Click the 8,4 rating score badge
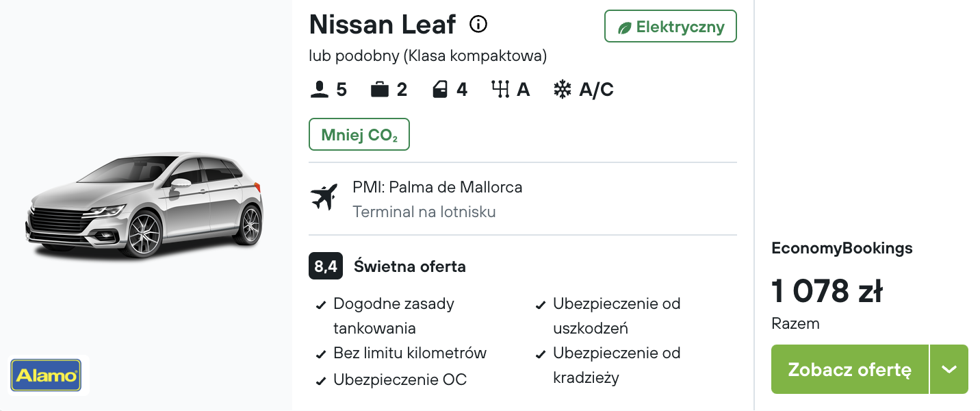980x411 pixels. [326, 266]
